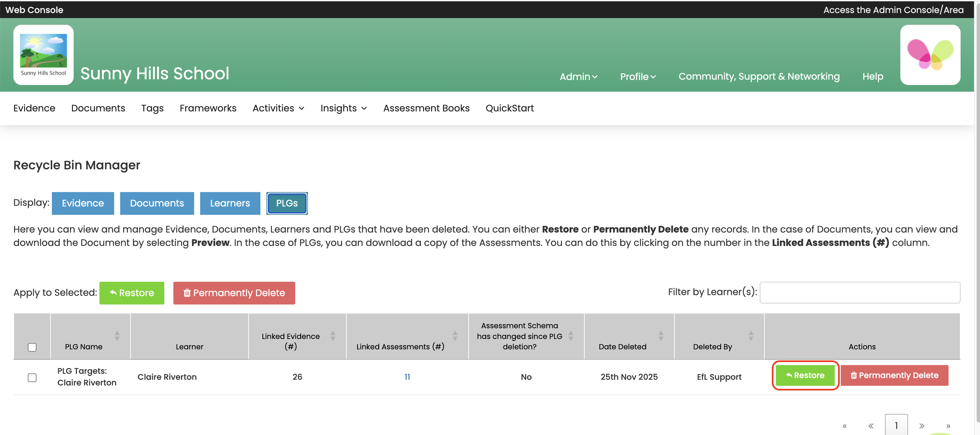Open linked assessments number 11
The width and height of the screenshot is (980, 435).
[407, 377]
